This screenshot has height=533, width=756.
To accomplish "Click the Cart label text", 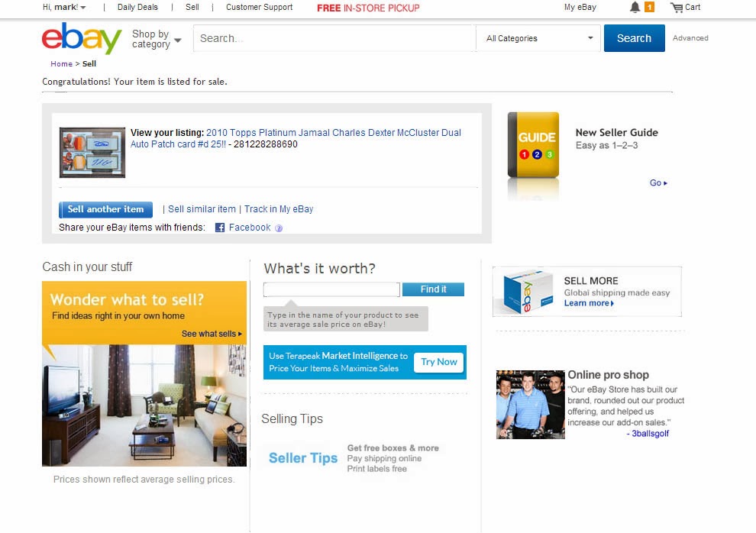I will click(693, 7).
